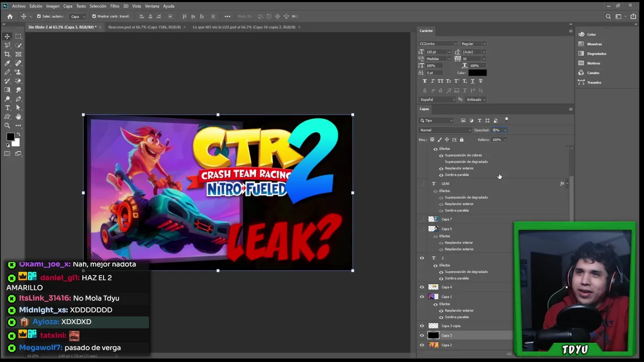
Task: Switch to the Reaccion.psd document tab
Action: (x=144, y=27)
